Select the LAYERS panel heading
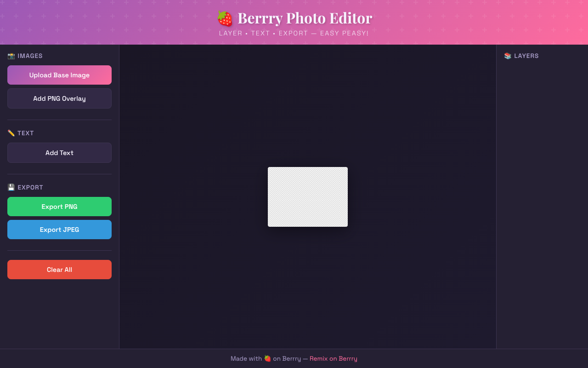 (526, 56)
